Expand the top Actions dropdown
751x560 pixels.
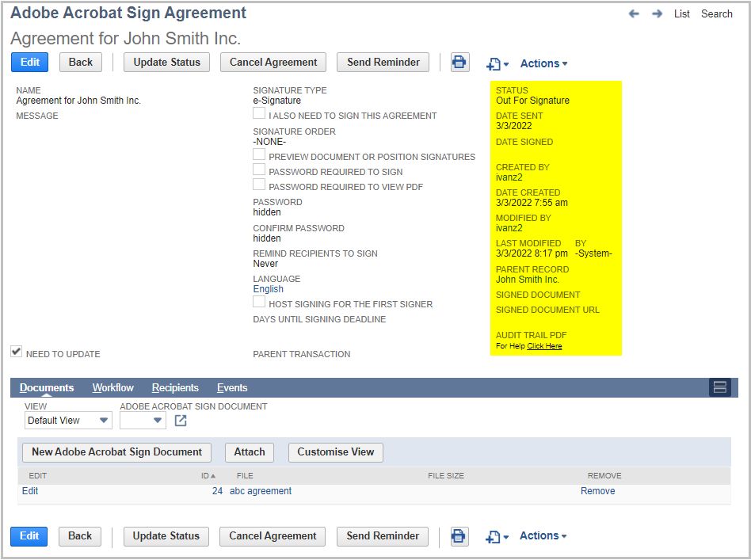tap(544, 63)
